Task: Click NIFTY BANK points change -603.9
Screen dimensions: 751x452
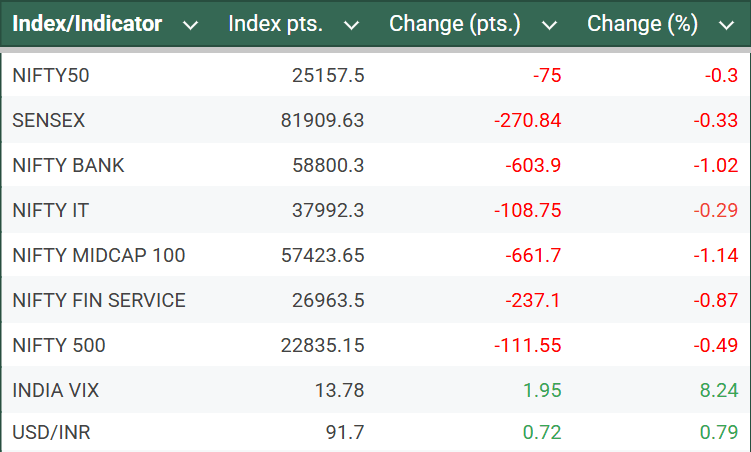Action: coord(528,165)
